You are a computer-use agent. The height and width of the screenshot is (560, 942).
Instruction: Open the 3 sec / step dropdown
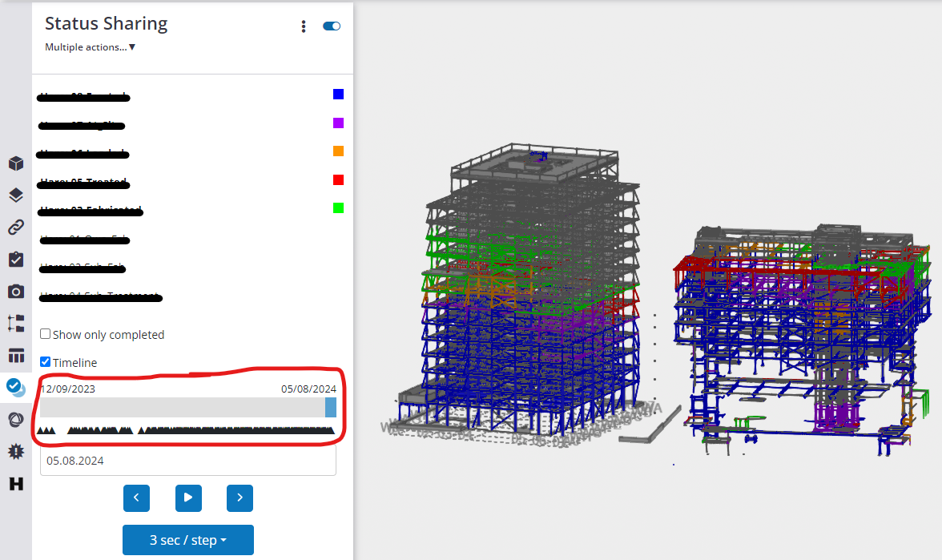188,540
